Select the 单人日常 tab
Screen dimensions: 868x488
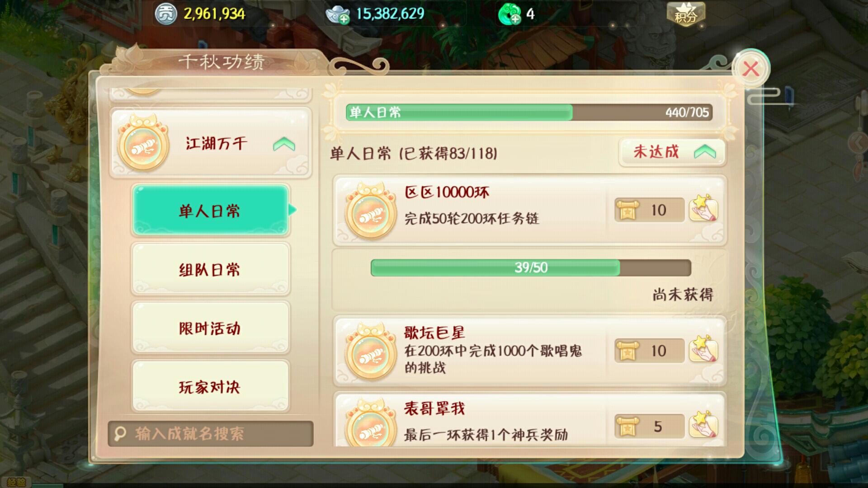[210, 211]
